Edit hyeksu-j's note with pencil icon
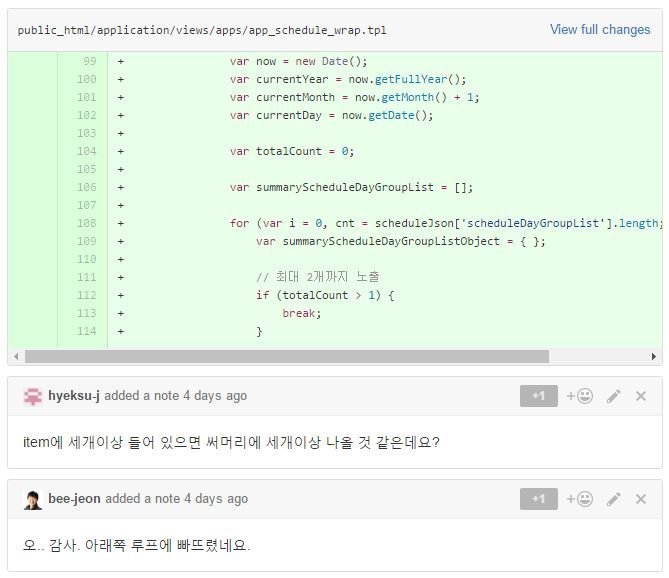Screen dimensions: 669x578 click(x=614, y=396)
